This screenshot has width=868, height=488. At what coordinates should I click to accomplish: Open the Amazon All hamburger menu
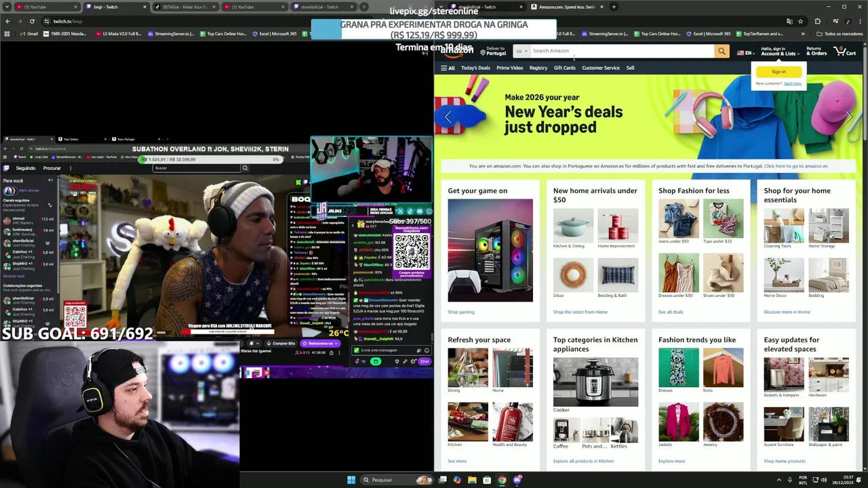tap(448, 68)
